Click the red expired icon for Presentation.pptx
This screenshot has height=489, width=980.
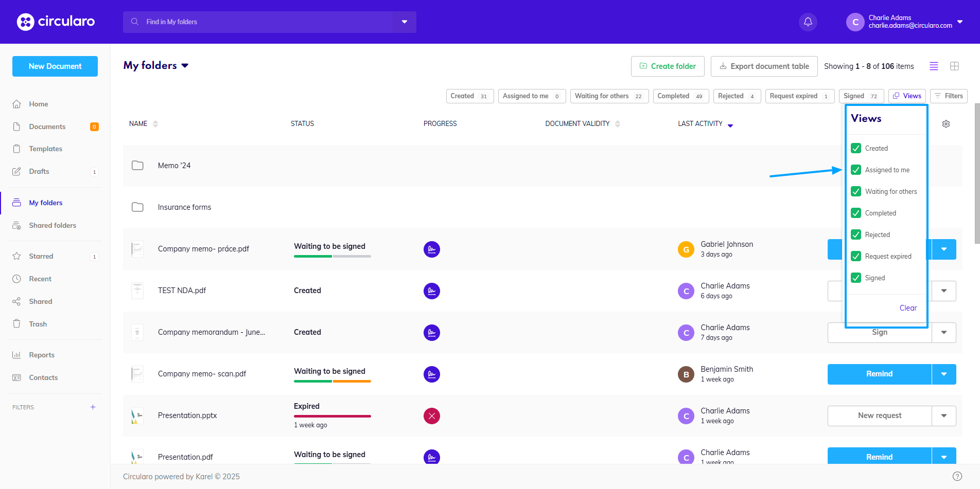tap(431, 416)
